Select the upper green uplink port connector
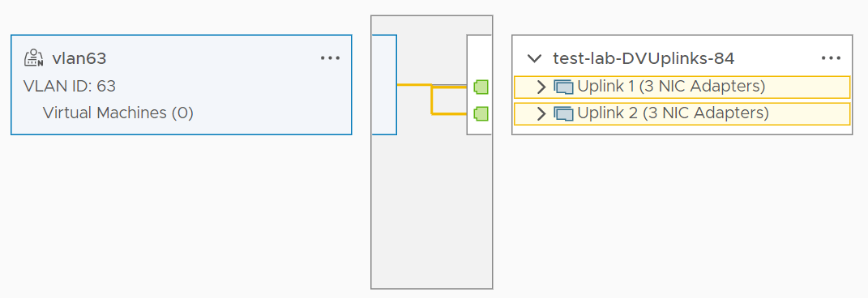 pyautogui.click(x=481, y=87)
